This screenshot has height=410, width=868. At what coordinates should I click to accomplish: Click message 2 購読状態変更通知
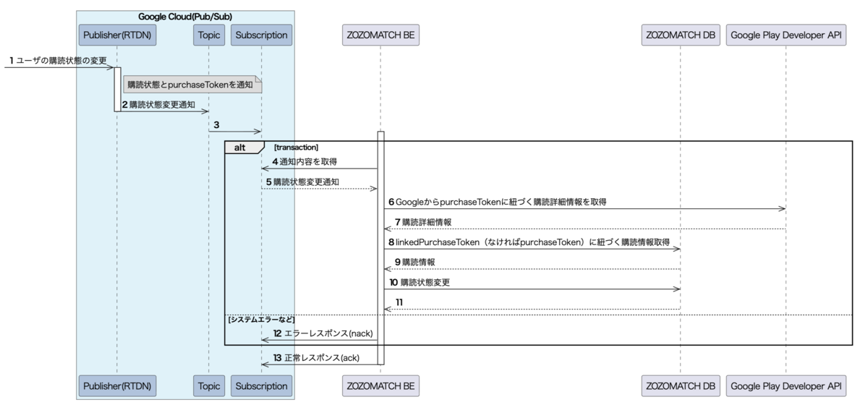click(158, 105)
